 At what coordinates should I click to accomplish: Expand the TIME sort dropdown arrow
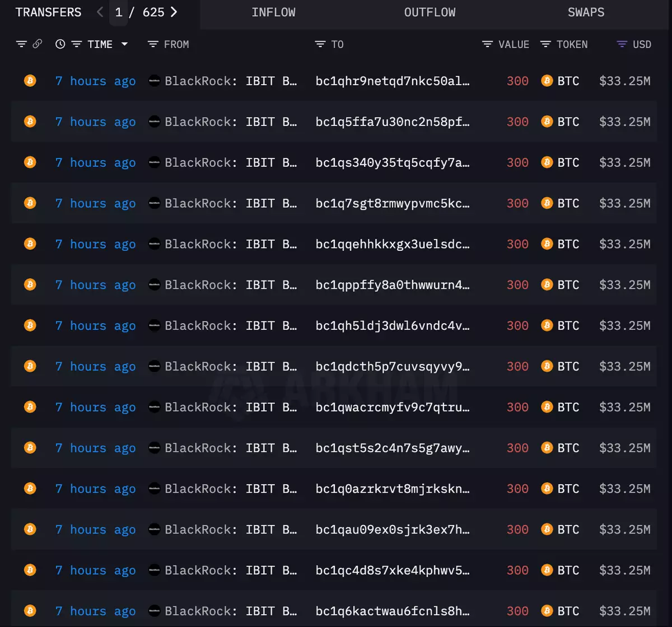(124, 44)
